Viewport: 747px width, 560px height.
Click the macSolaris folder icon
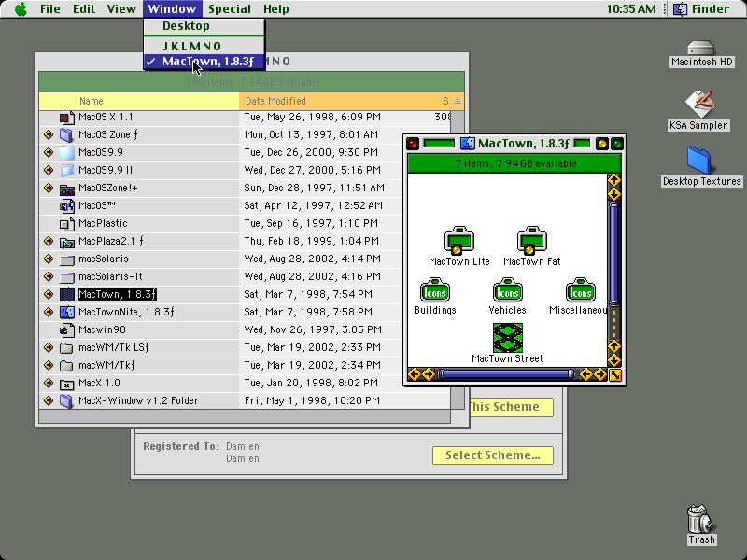pyautogui.click(x=66, y=259)
